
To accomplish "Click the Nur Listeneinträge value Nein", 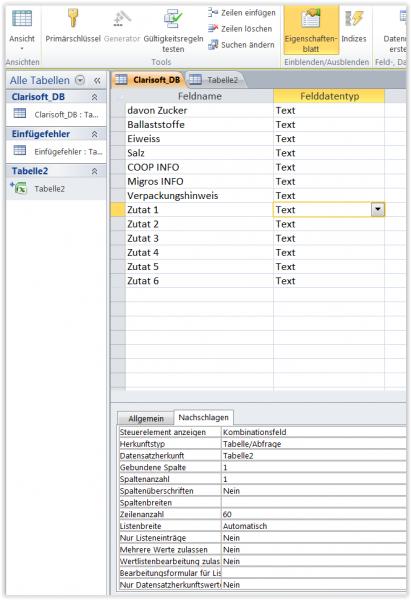I will tap(313, 538).
